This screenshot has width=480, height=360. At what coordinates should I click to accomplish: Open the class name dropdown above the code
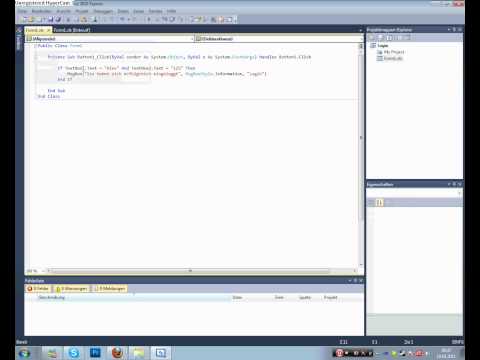point(110,39)
